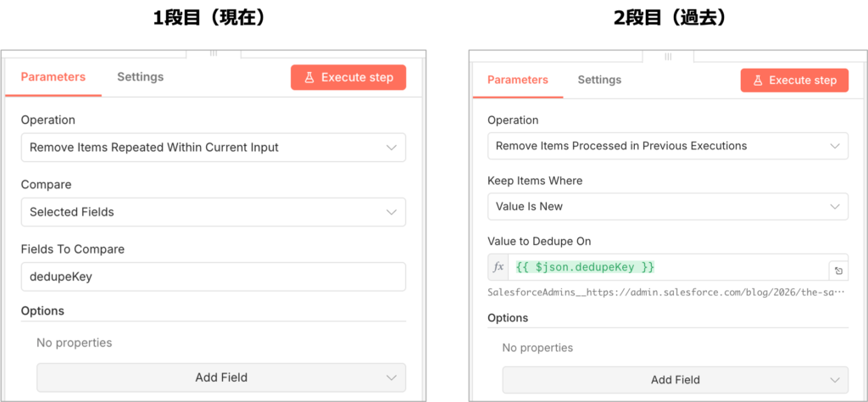Screen dimensions: 868x402
Task: Open the expression editor icon right of $json.dedupeKey
Action: coord(838,271)
